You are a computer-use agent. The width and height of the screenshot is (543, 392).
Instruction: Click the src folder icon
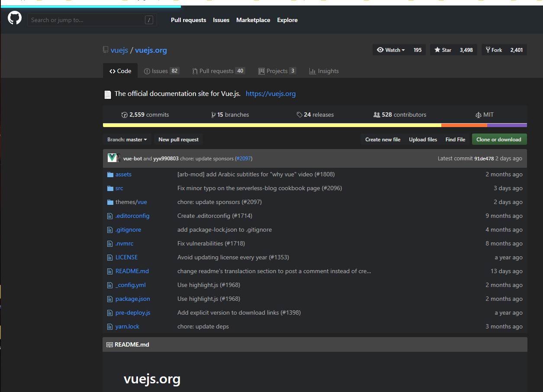click(x=110, y=188)
